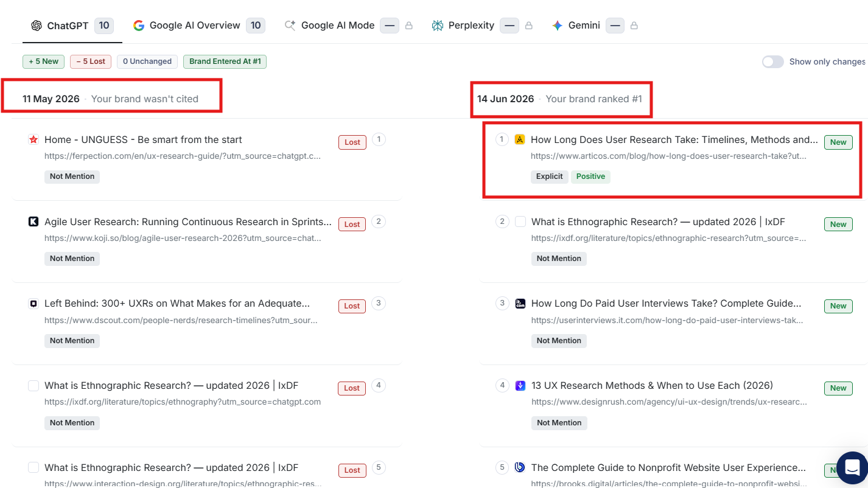This screenshot has height=488, width=868.
Task: Click favicon of Lost rank 5 IxDF result
Action: click(x=33, y=468)
